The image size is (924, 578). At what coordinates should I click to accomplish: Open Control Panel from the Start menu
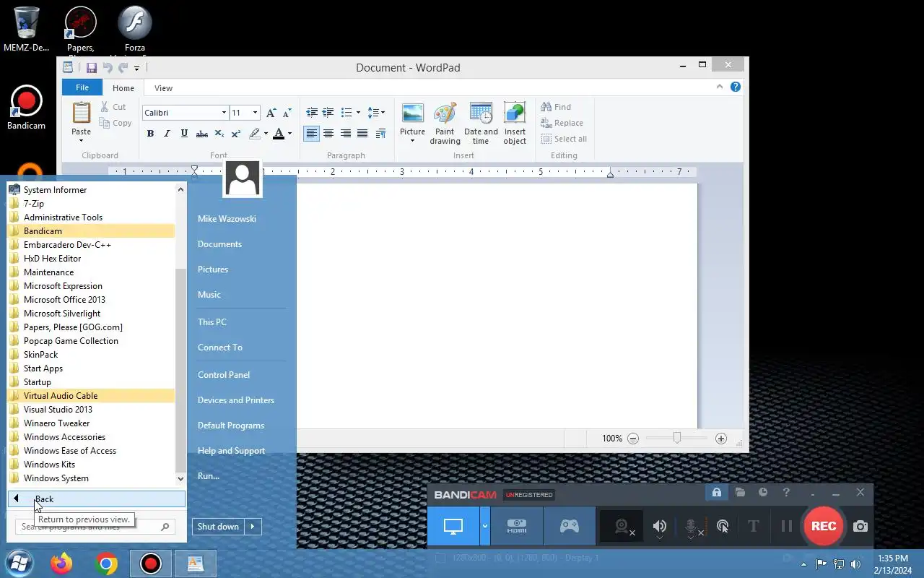pyautogui.click(x=224, y=375)
